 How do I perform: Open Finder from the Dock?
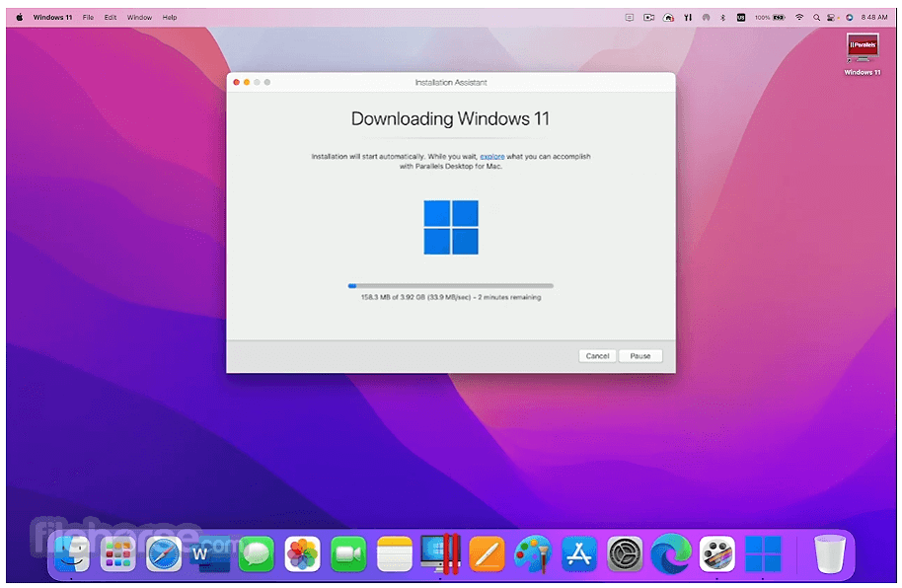(x=72, y=554)
